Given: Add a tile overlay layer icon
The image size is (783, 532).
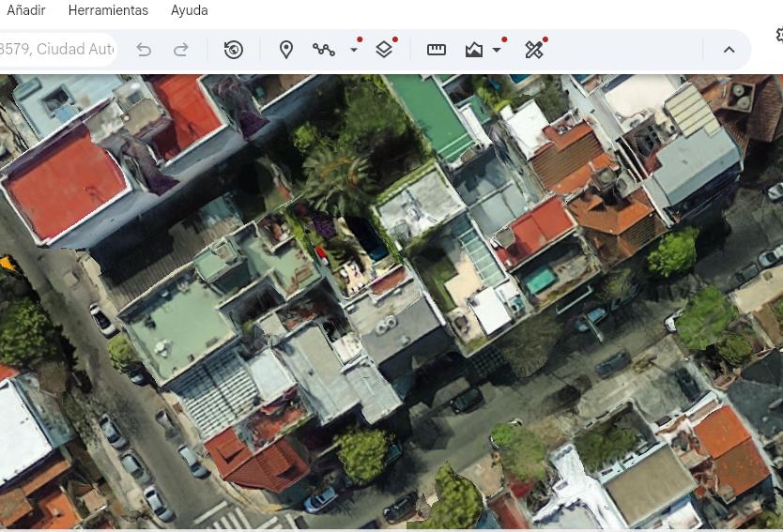Looking at the screenshot, I should point(384,50).
